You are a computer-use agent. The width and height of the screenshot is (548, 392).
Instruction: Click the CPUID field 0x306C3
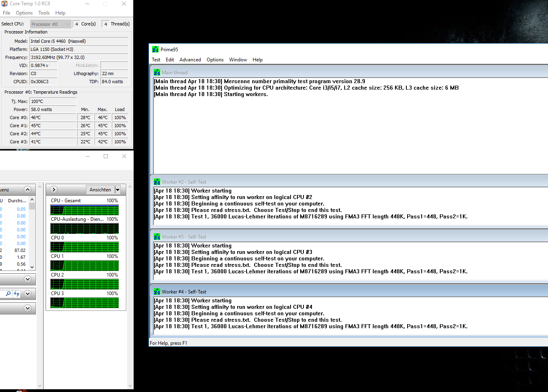click(44, 82)
